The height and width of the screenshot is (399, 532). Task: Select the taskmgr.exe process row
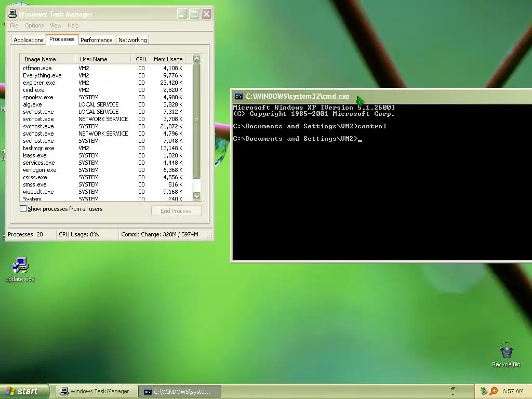pos(106,148)
